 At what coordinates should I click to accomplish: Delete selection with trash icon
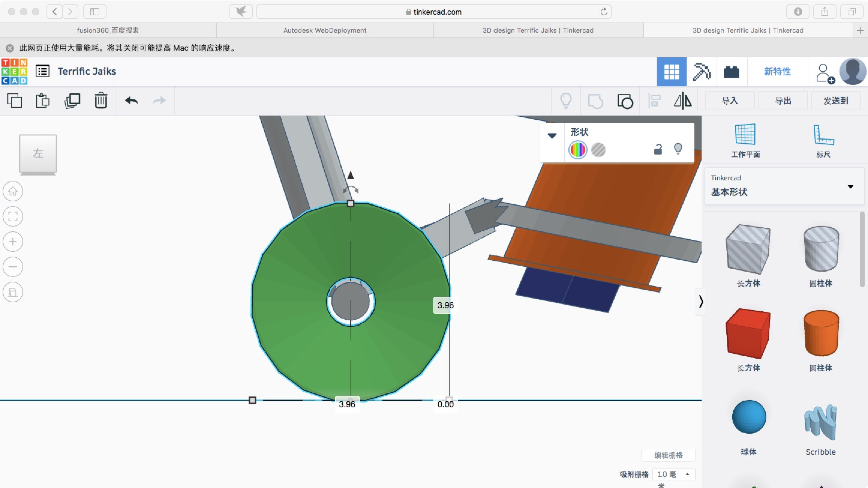[101, 101]
